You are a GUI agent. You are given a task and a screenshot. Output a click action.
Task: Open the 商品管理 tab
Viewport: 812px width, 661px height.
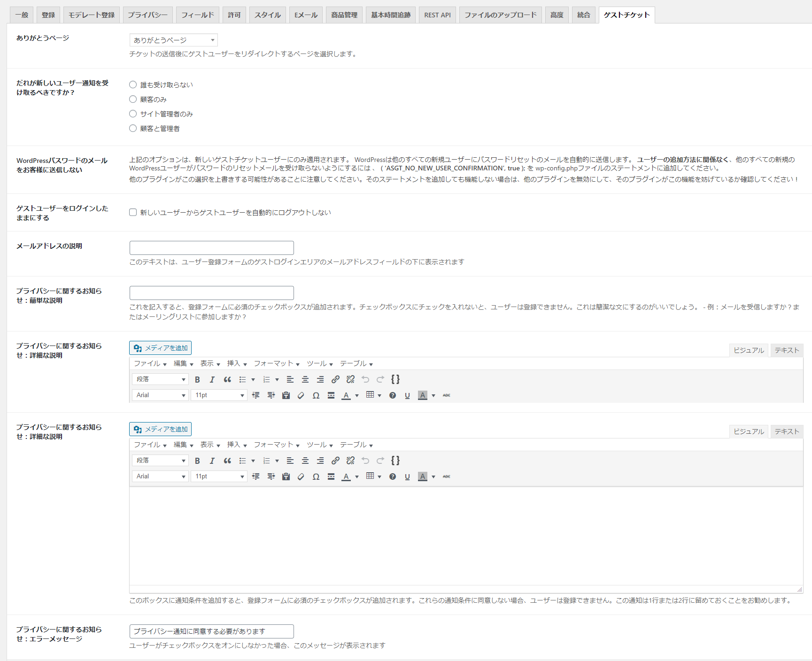(x=344, y=15)
